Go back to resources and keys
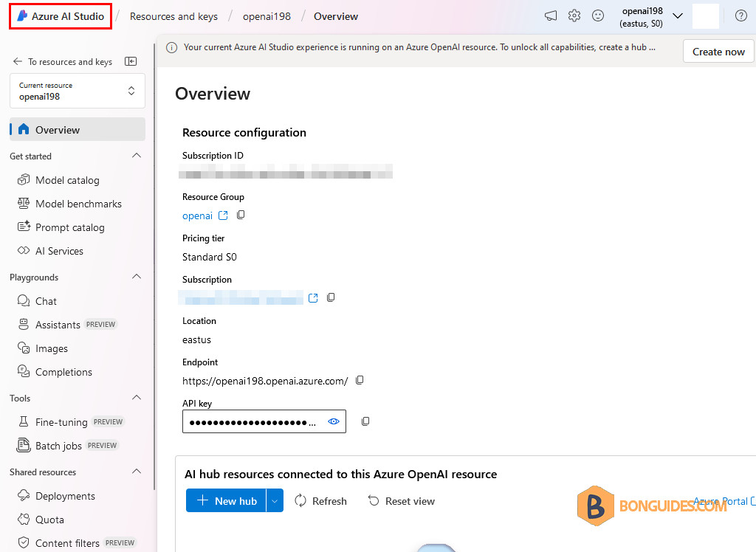This screenshot has width=756, height=552. click(62, 62)
